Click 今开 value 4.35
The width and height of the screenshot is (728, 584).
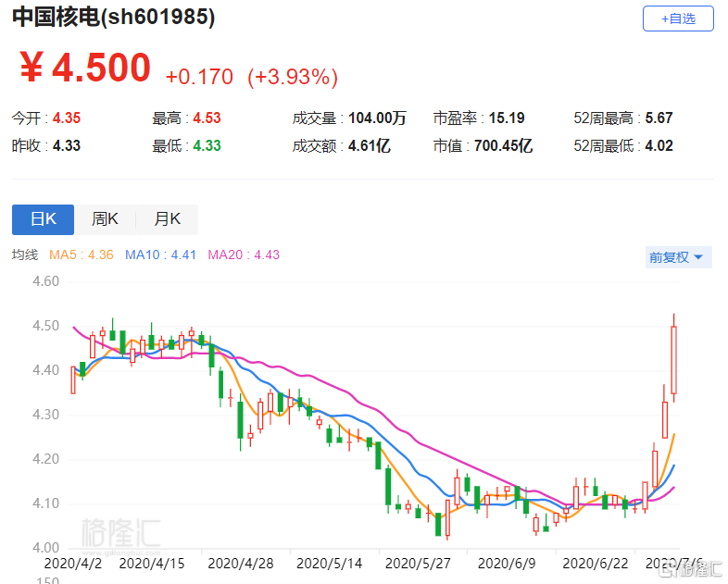pos(67,118)
